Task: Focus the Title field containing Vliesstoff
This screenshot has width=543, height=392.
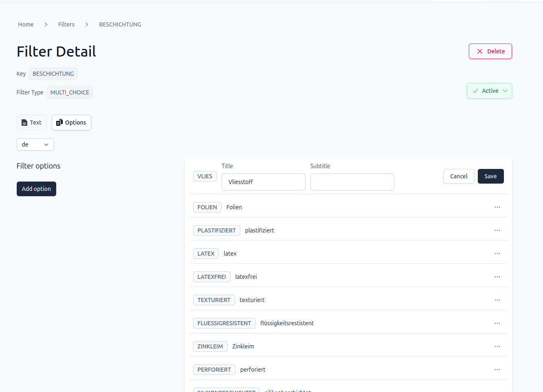Action: [x=264, y=182]
